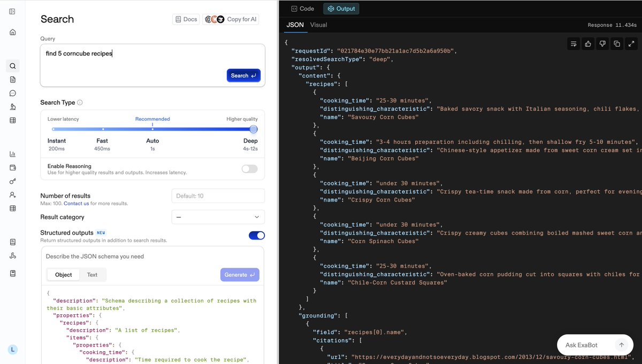
Task: Open the add team member icon
Action: pos(12,195)
